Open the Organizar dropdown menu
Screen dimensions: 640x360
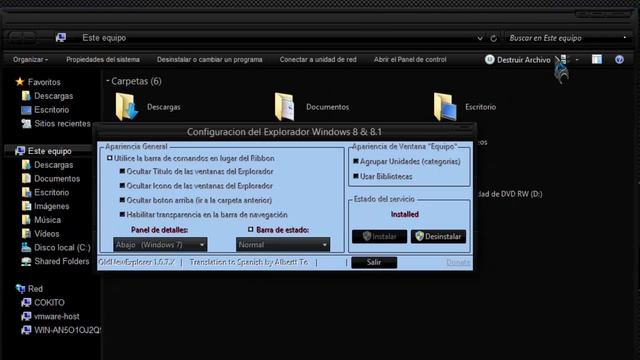[30, 60]
